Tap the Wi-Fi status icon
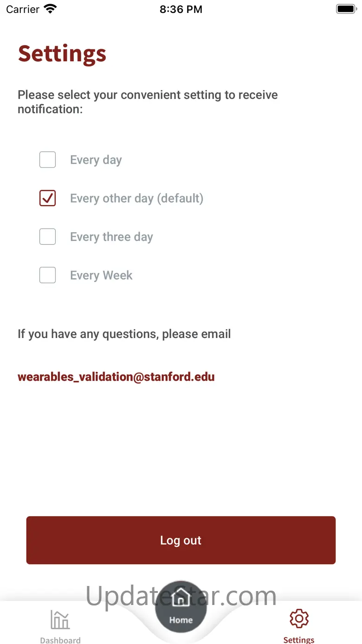This screenshot has width=362, height=644. [x=50, y=9]
